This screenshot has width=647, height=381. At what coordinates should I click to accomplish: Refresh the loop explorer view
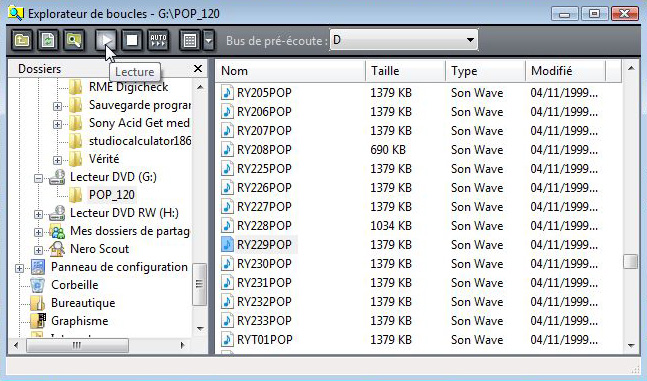click(x=48, y=40)
